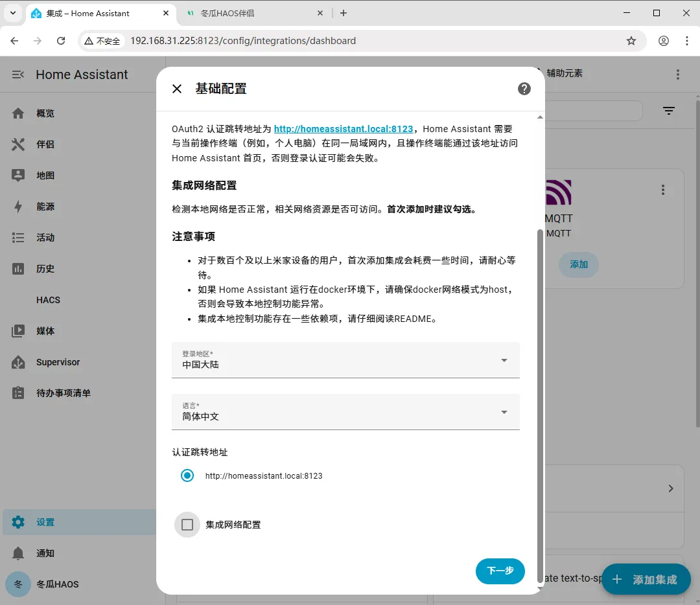Screen dimensions: 700x605
Task: Click the MQTT integration logo
Action: 558,192
